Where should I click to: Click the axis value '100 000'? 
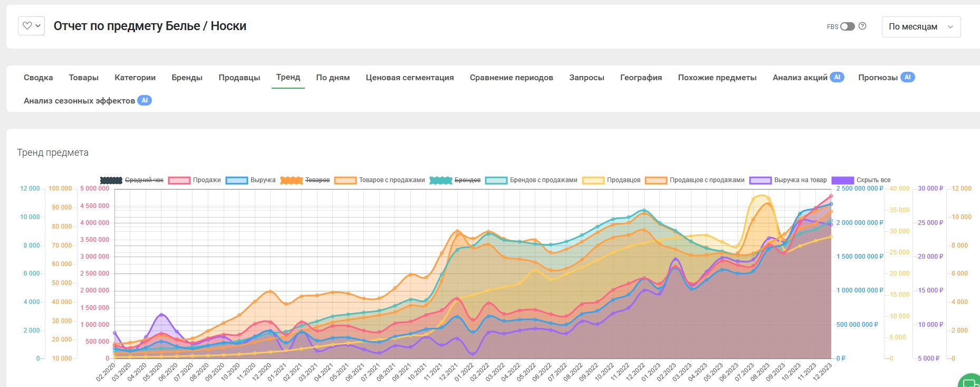click(x=60, y=188)
